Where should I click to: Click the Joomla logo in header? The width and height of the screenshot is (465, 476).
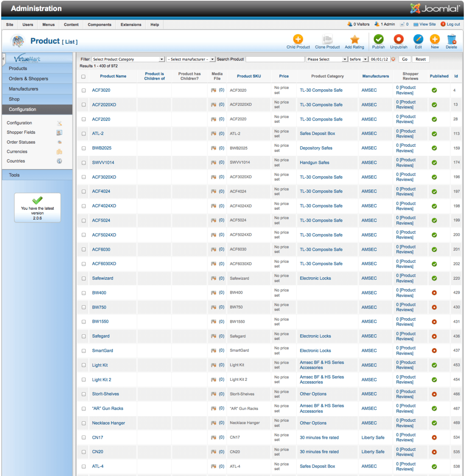point(435,8)
